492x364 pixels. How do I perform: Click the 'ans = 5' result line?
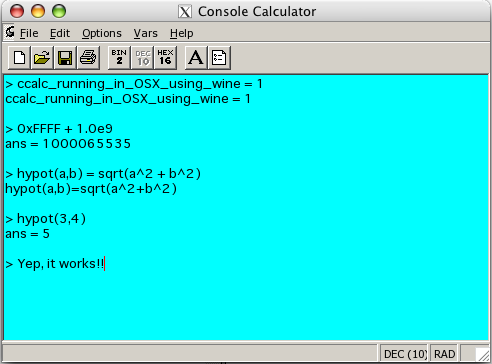(x=27, y=234)
